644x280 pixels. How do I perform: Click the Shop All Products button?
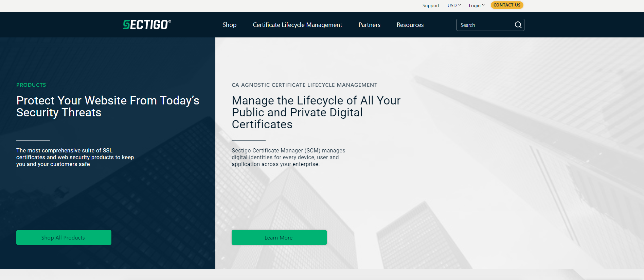[64, 237]
